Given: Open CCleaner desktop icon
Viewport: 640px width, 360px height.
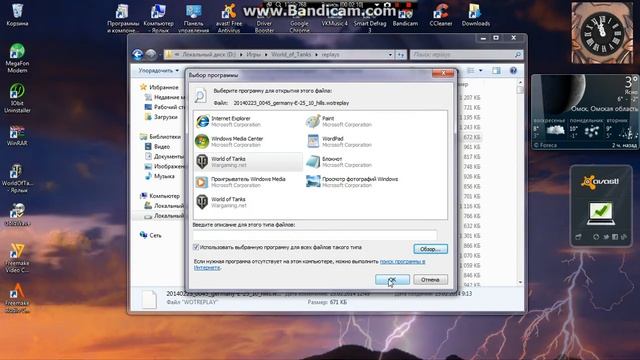Looking at the screenshot, I should [441, 16].
